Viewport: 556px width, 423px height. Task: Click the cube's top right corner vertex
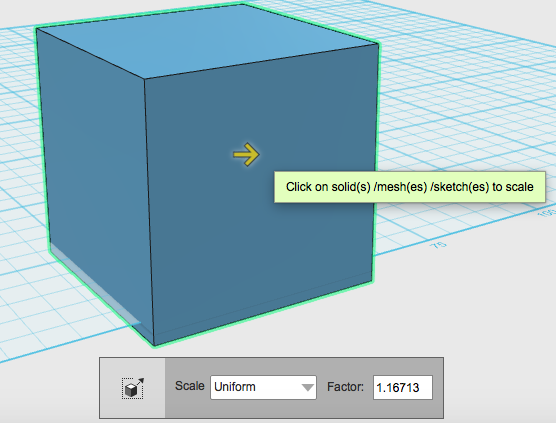pos(378,44)
